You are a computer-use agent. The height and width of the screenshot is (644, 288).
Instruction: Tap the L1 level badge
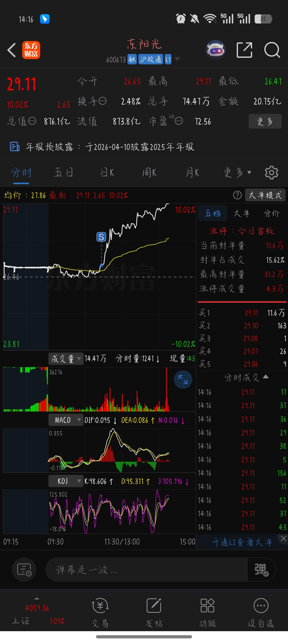(168, 59)
